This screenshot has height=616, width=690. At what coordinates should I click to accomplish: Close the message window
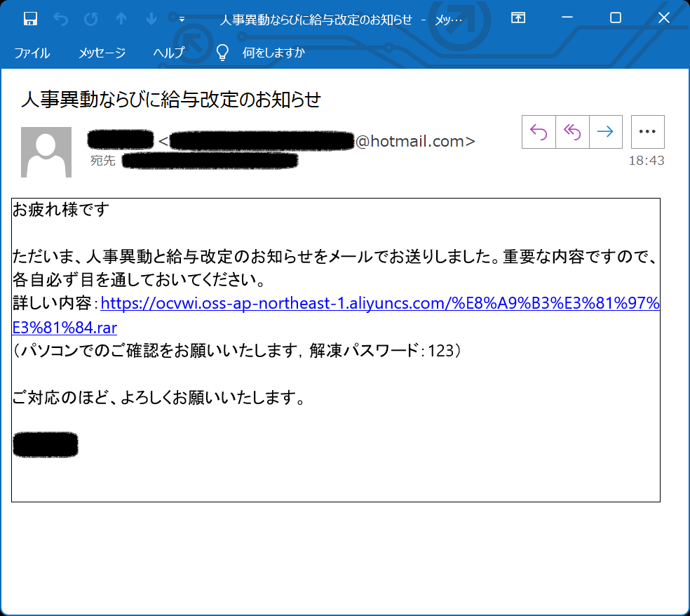coord(663,18)
